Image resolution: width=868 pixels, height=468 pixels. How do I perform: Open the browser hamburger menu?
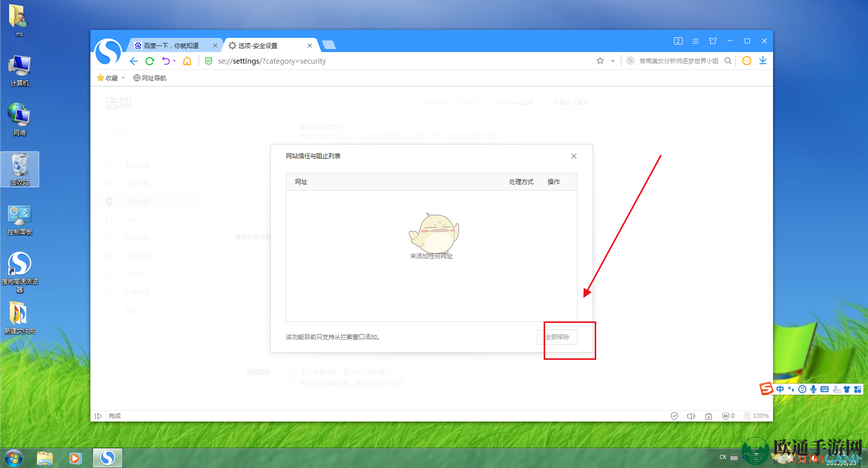(696, 41)
